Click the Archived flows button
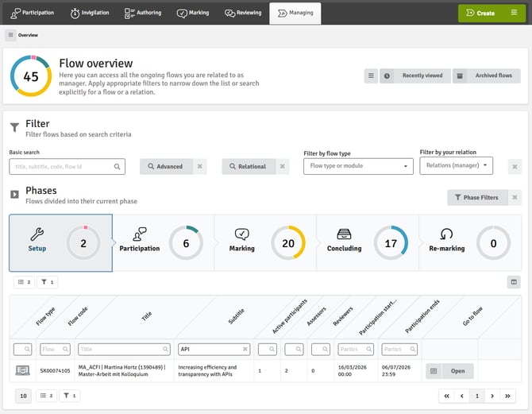This screenshot has height=414, width=532. pyautogui.click(x=486, y=76)
